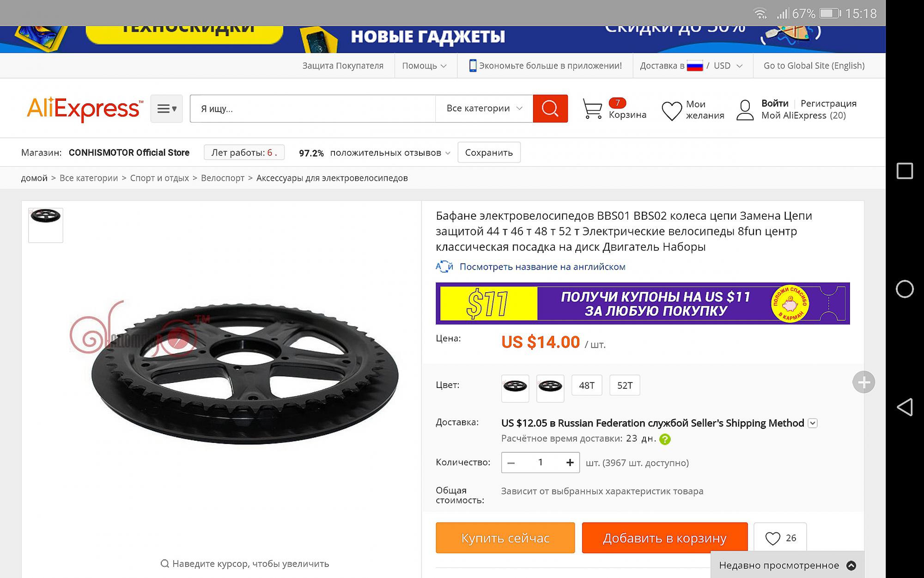
Task: Choose the first sprocket color swatch
Action: click(515, 387)
